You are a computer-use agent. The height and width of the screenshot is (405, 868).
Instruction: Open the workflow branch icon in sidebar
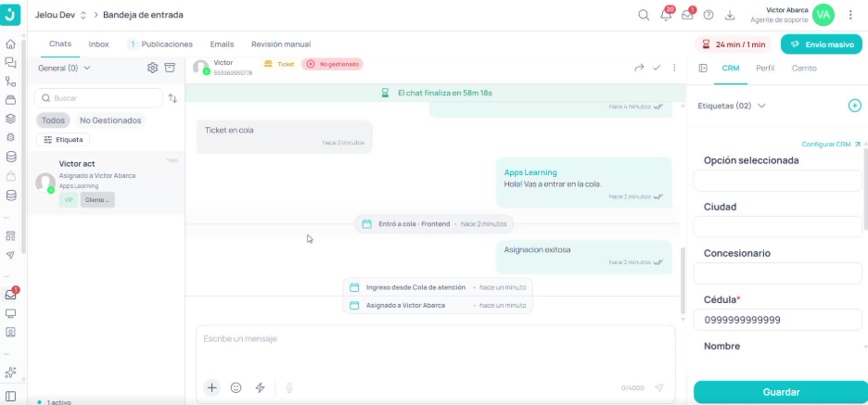[x=10, y=82]
